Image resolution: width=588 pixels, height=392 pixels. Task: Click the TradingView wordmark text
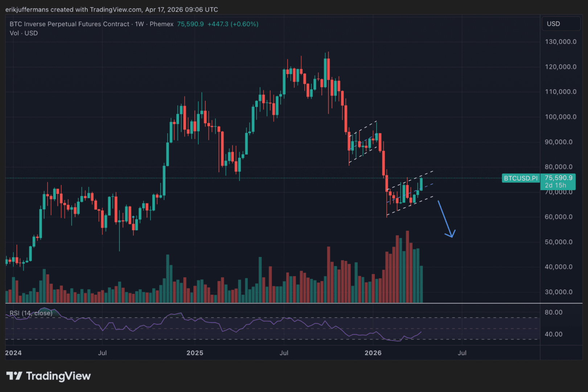pos(58,376)
